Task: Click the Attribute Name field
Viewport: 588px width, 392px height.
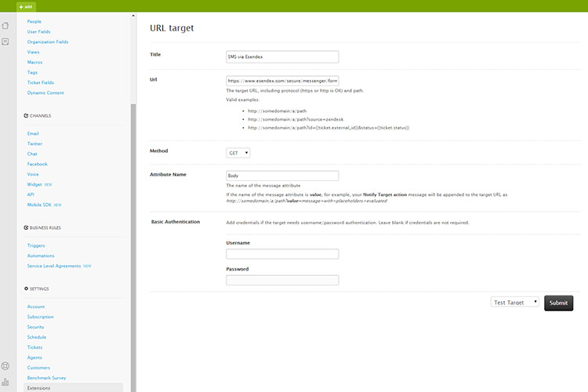Action: tap(282, 176)
